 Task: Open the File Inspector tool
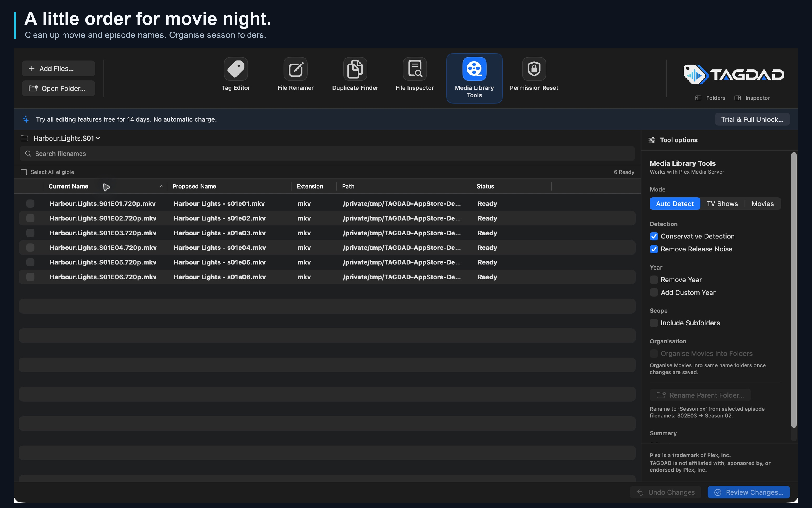(415, 74)
